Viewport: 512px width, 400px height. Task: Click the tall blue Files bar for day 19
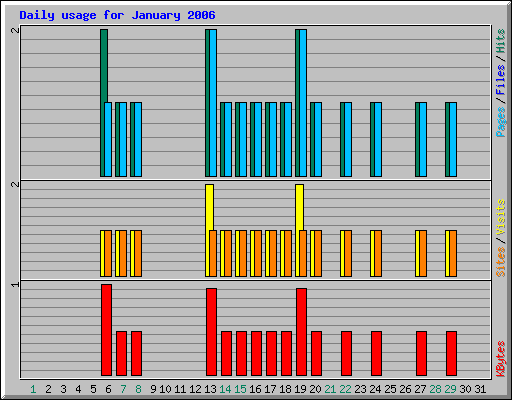(x=303, y=103)
